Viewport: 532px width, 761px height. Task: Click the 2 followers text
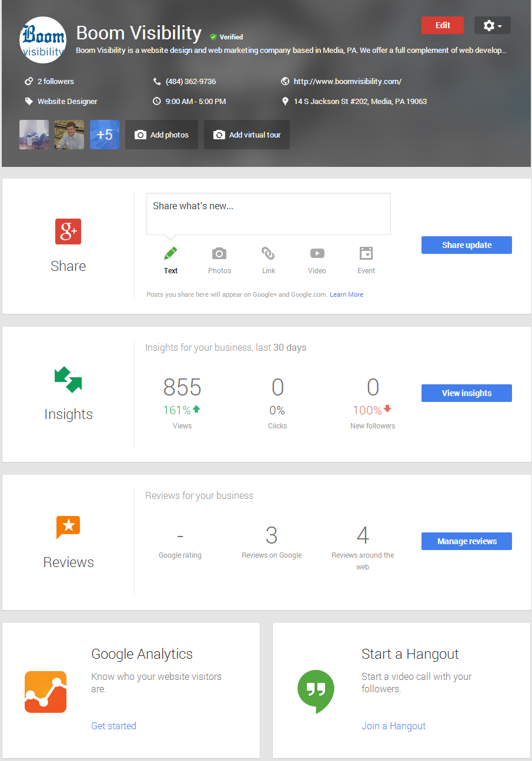tap(56, 81)
